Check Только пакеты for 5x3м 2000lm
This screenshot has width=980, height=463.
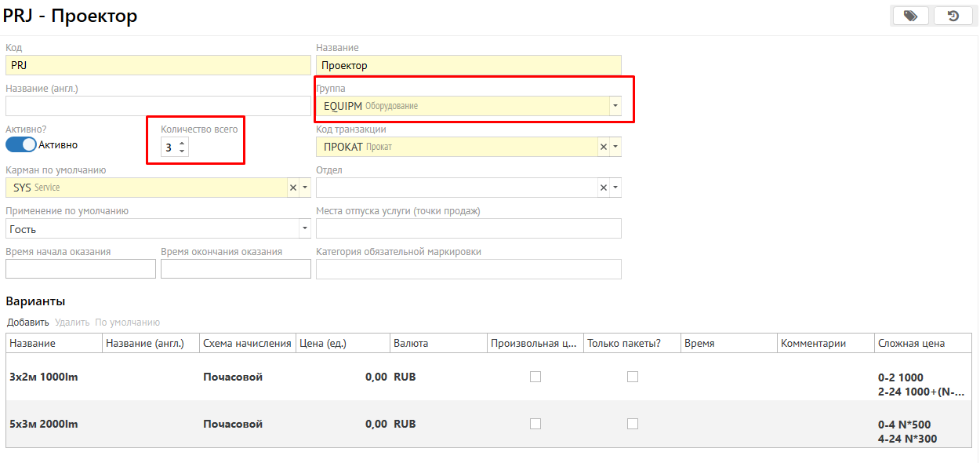pyautogui.click(x=633, y=424)
